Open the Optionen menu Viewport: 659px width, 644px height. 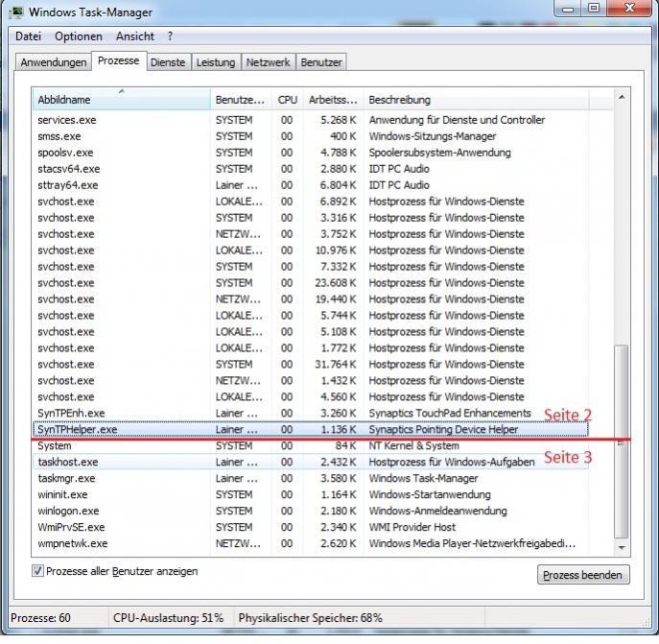79,36
